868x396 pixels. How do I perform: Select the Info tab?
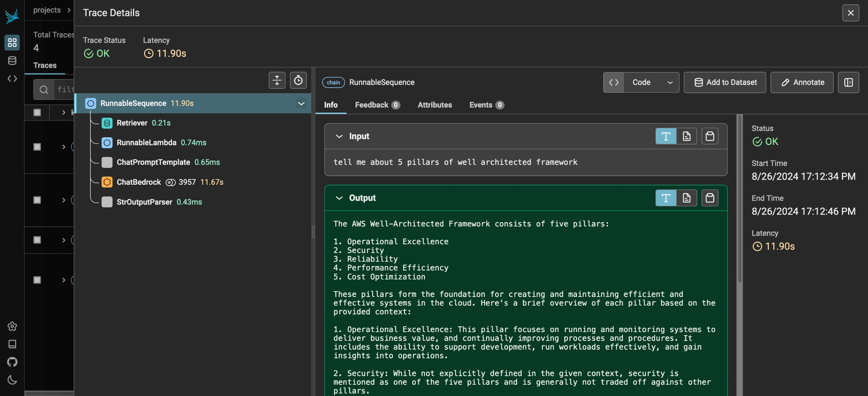(x=331, y=105)
